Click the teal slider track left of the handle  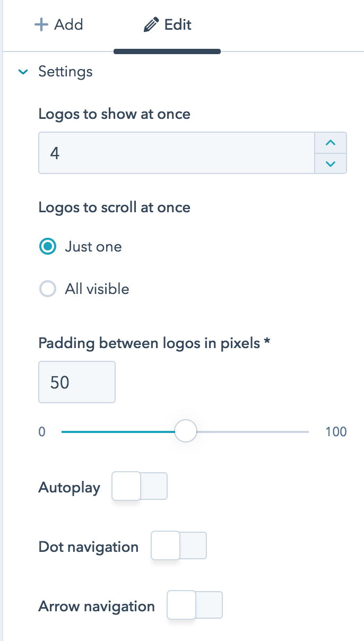(x=117, y=432)
